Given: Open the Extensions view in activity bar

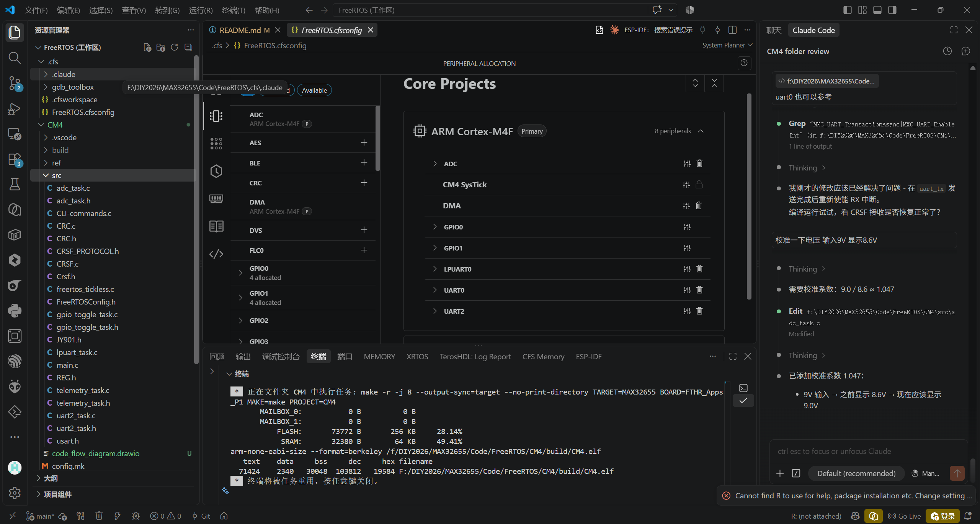Looking at the screenshot, I should 15,159.
